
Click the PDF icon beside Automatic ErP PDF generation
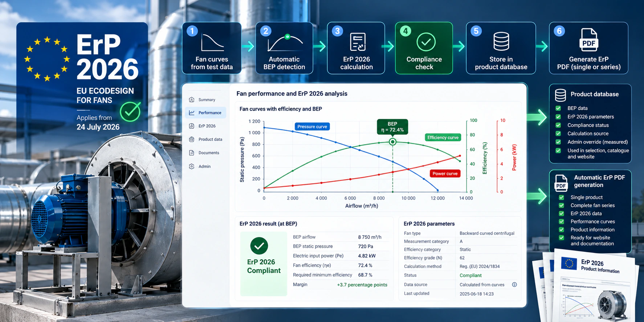pos(561,183)
